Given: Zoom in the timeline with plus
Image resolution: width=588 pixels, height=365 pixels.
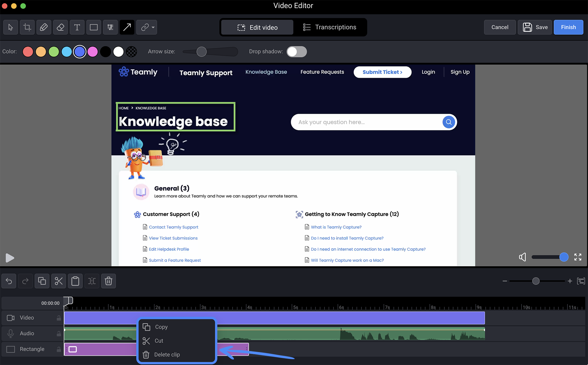Looking at the screenshot, I should point(570,281).
